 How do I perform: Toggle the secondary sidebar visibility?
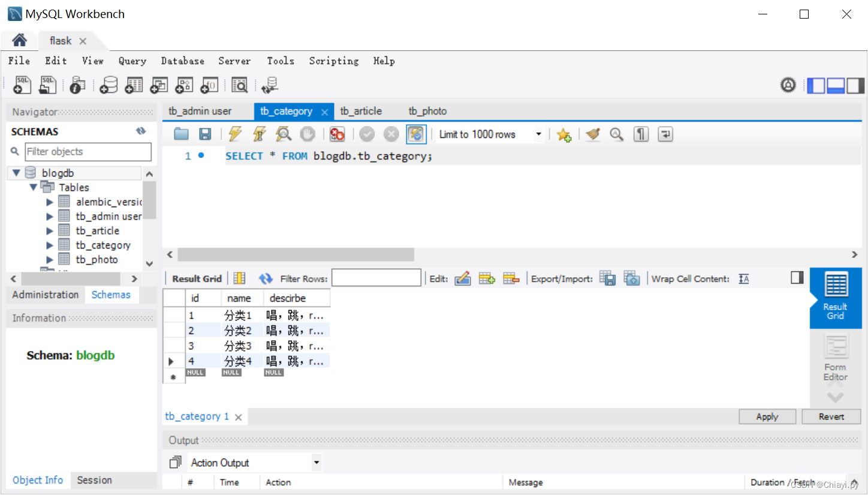point(855,86)
